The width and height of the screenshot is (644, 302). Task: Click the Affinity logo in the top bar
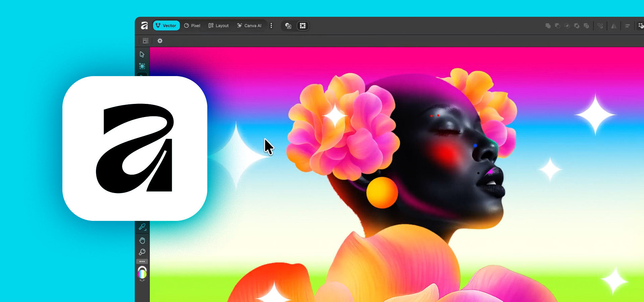(x=144, y=25)
